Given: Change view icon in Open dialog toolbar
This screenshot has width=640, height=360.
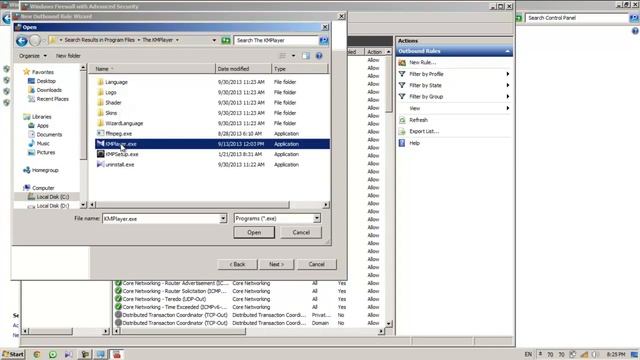Looking at the screenshot, I should (282, 56).
